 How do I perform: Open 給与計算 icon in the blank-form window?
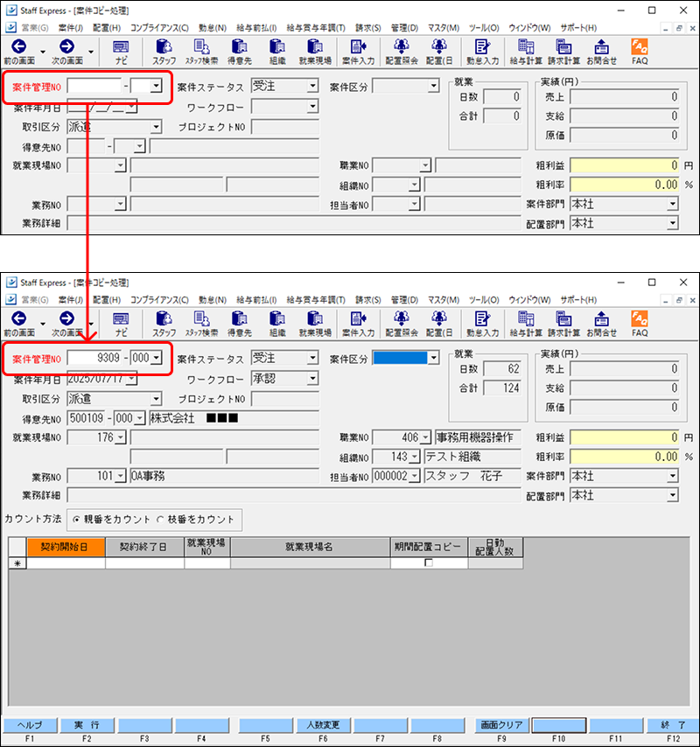tap(526, 46)
